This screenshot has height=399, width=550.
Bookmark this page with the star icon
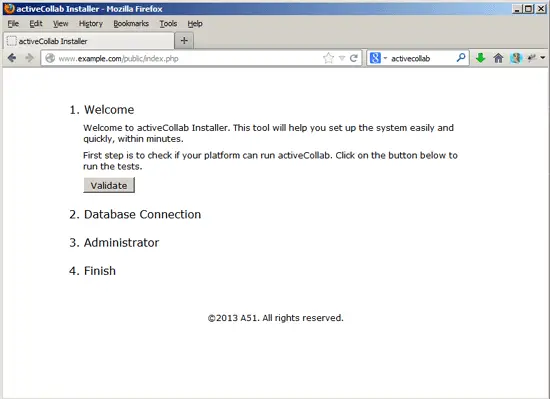click(328, 58)
